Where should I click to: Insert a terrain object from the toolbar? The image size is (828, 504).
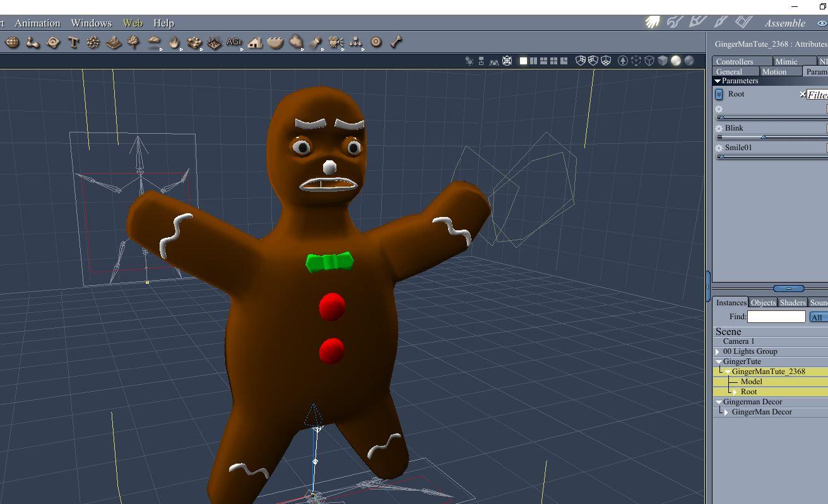114,42
